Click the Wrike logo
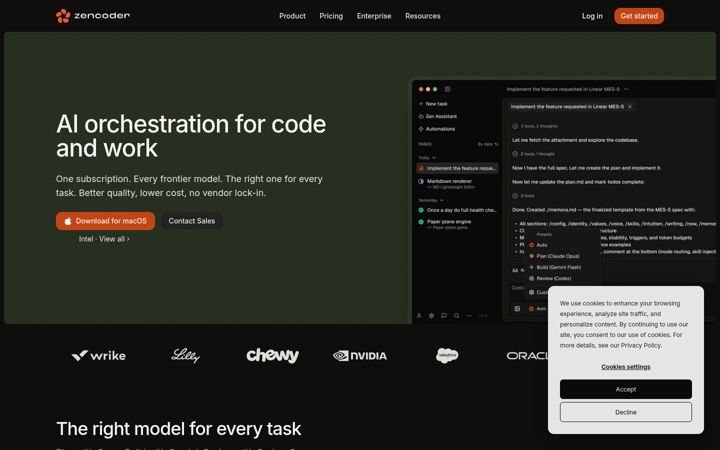The width and height of the screenshot is (720, 450). [x=98, y=355]
